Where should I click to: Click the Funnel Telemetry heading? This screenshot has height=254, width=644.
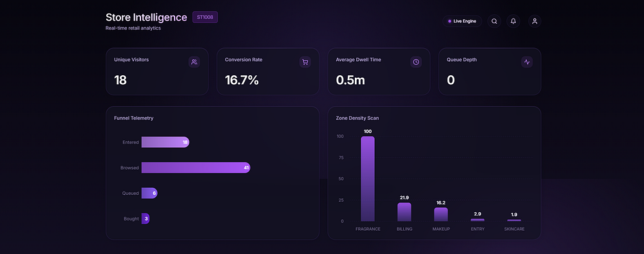coord(134,118)
